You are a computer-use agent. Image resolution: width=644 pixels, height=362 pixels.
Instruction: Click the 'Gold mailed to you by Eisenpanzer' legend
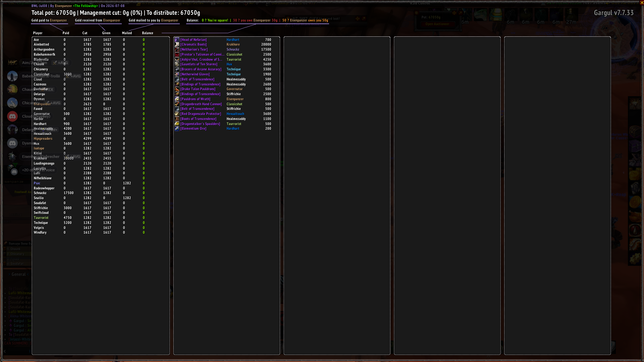(x=154, y=20)
